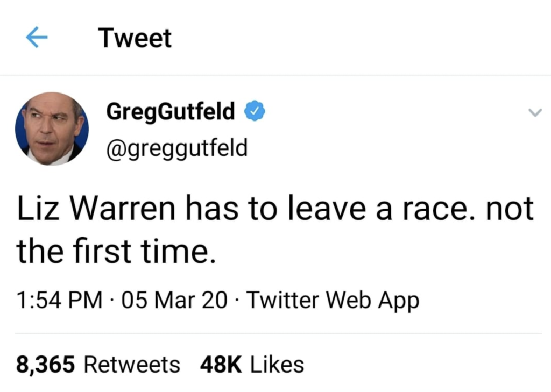The height and width of the screenshot is (392, 551).
Task: Click the 'PM' in the timestamp
Action: 85,301
